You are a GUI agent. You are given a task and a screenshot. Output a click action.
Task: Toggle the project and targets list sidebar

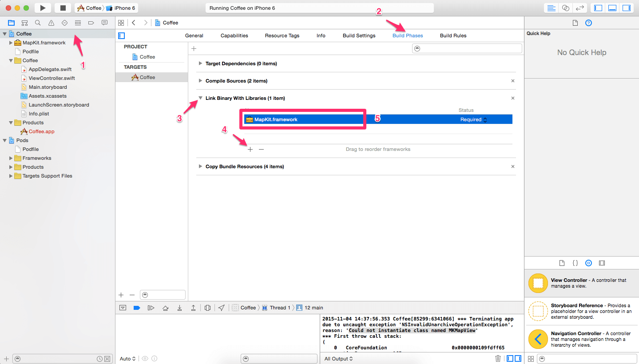tap(122, 36)
